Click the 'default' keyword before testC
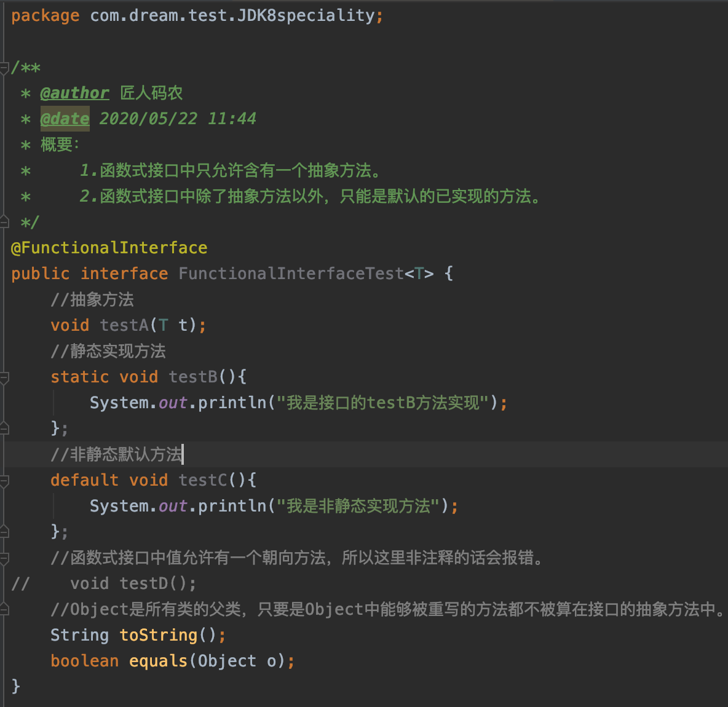The image size is (728, 707). click(84, 480)
